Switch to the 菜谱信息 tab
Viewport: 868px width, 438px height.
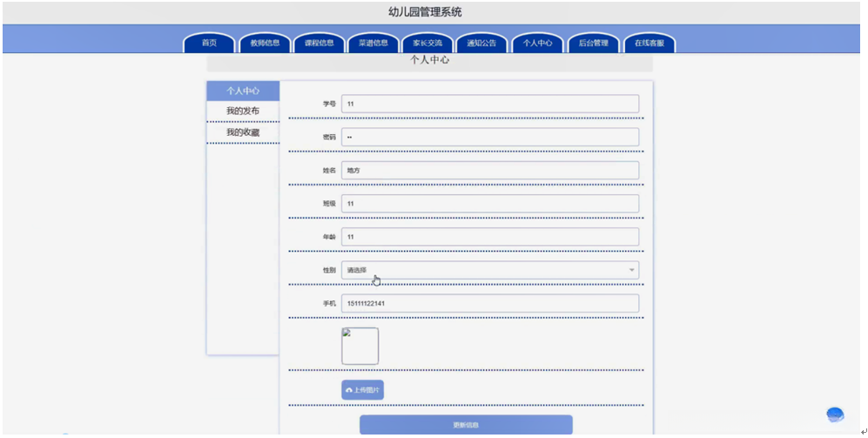click(x=373, y=44)
